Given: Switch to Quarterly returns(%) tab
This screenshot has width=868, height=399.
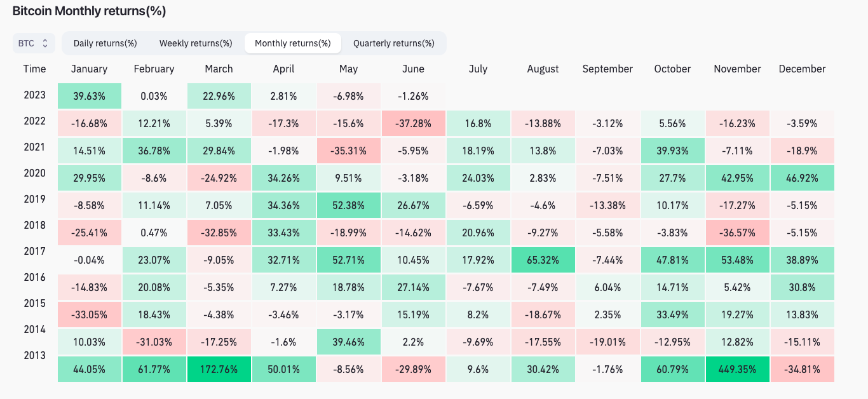Looking at the screenshot, I should tap(394, 43).
